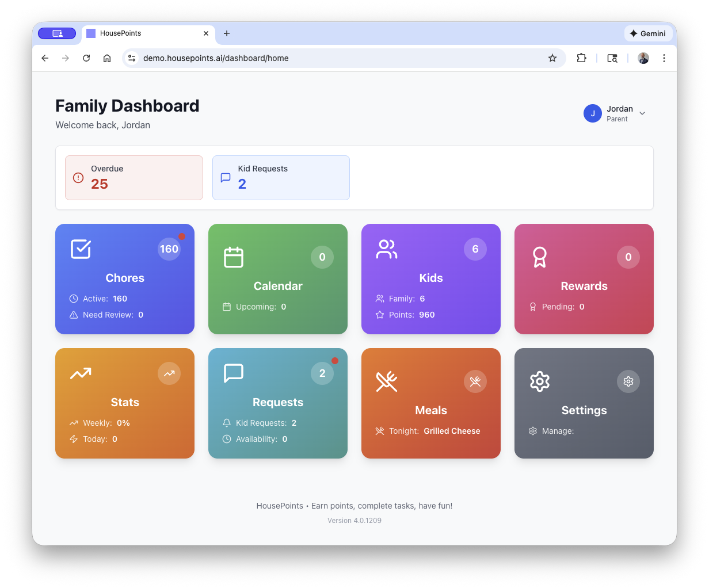Click 'Today: 0' on Stats card

coord(93,439)
